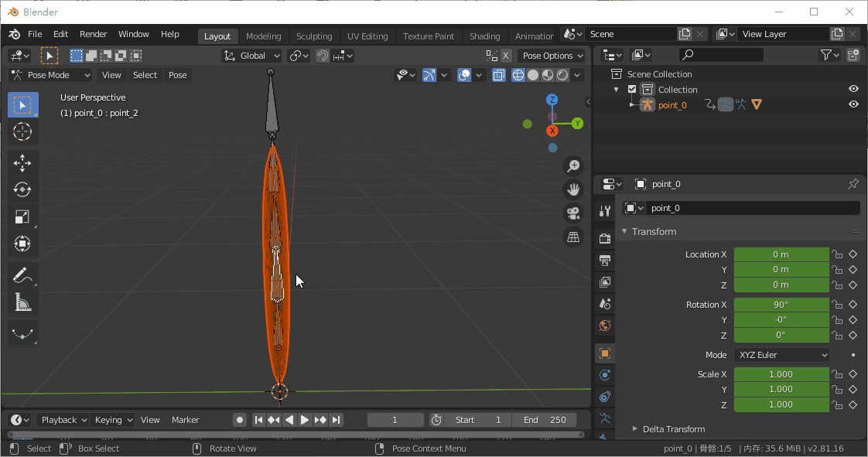868x457 pixels.
Task: Click the current frame number field
Action: click(395, 420)
